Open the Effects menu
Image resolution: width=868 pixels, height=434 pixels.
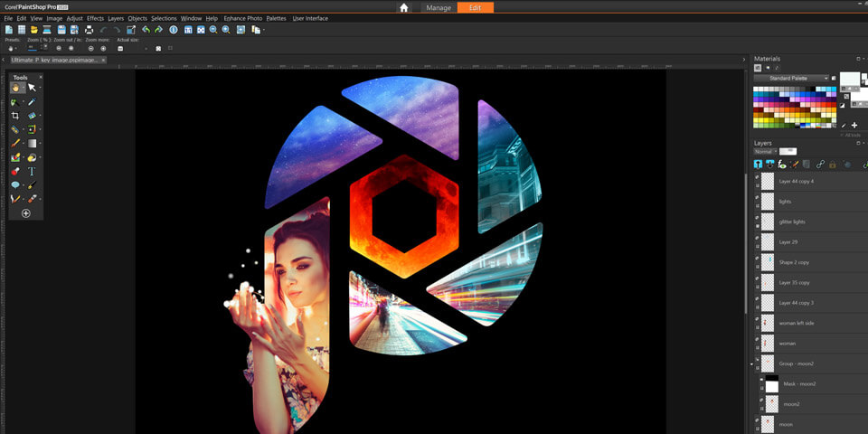click(95, 18)
